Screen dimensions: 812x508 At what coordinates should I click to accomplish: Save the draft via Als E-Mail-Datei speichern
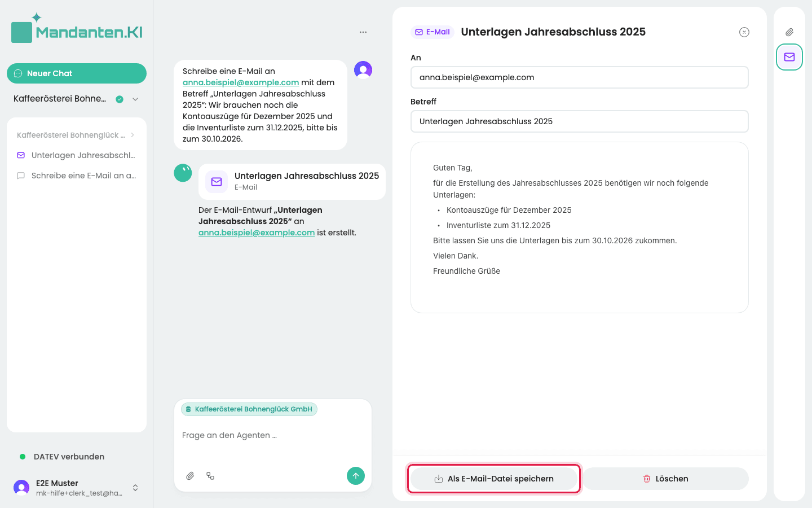(494, 479)
